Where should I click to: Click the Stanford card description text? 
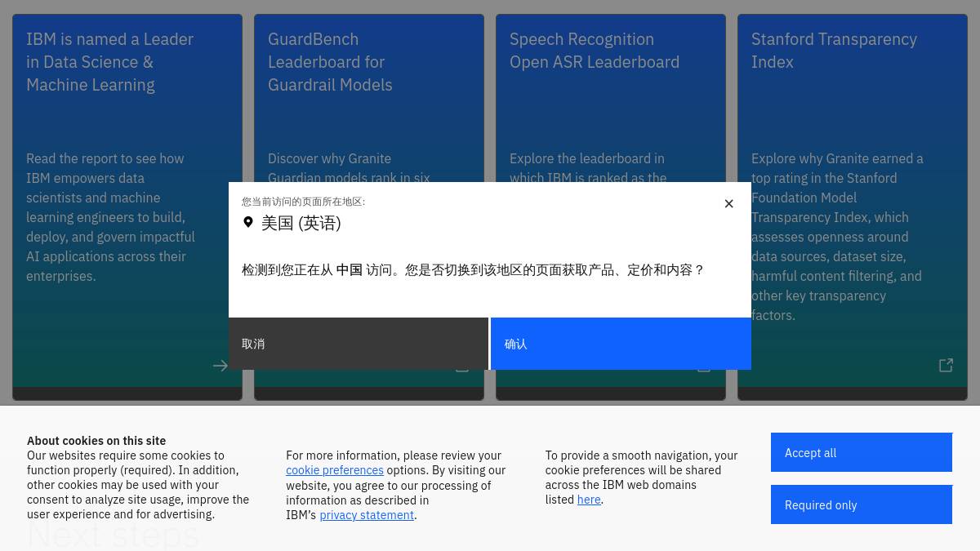[x=837, y=237]
